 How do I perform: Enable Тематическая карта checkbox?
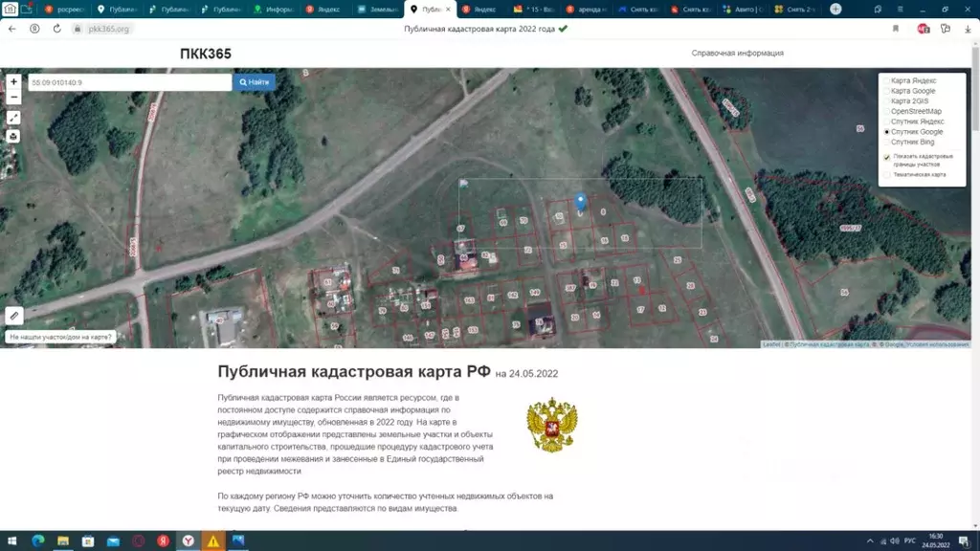(x=886, y=175)
